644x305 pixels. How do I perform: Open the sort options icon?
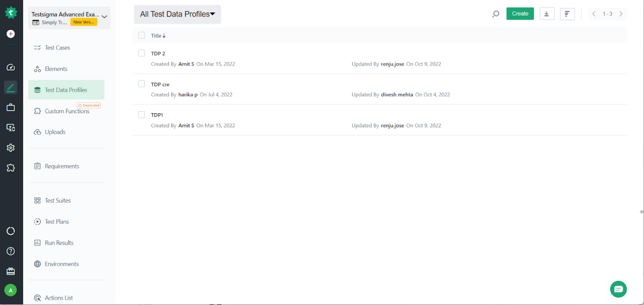pos(567,13)
